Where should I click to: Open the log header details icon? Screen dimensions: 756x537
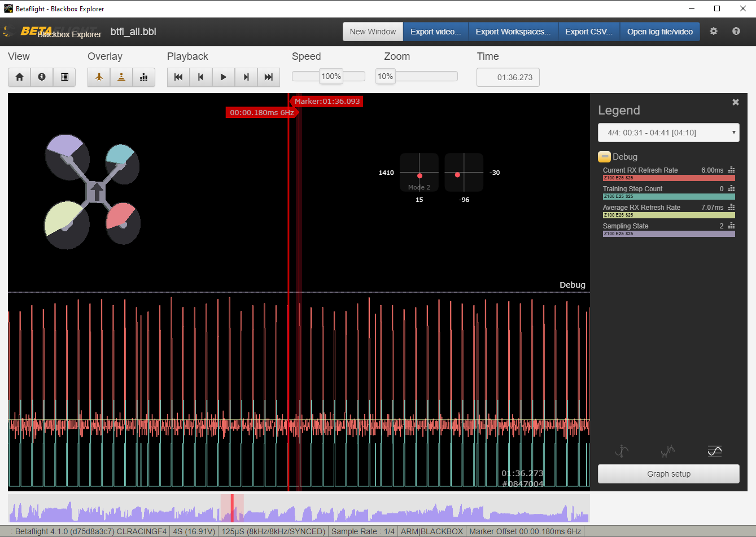[x=64, y=77]
